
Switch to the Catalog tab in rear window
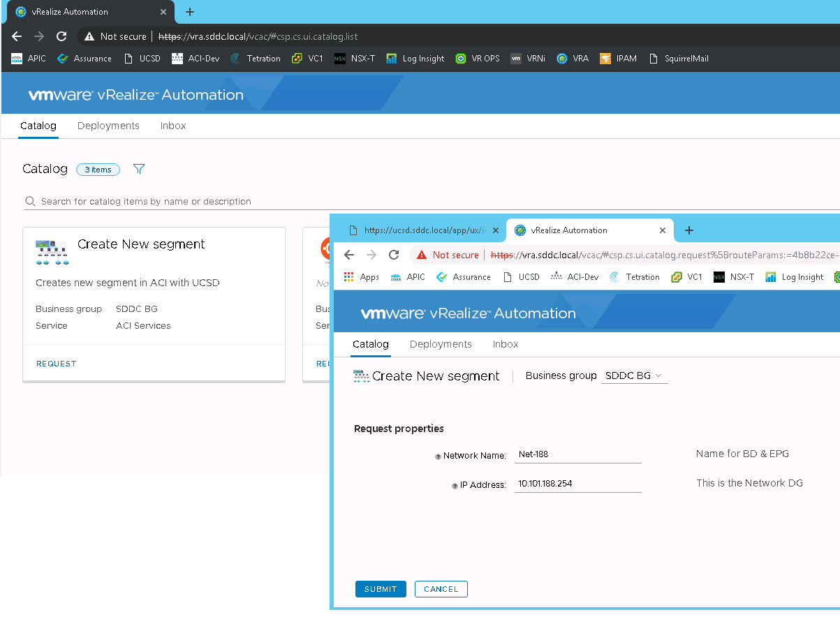[38, 126]
